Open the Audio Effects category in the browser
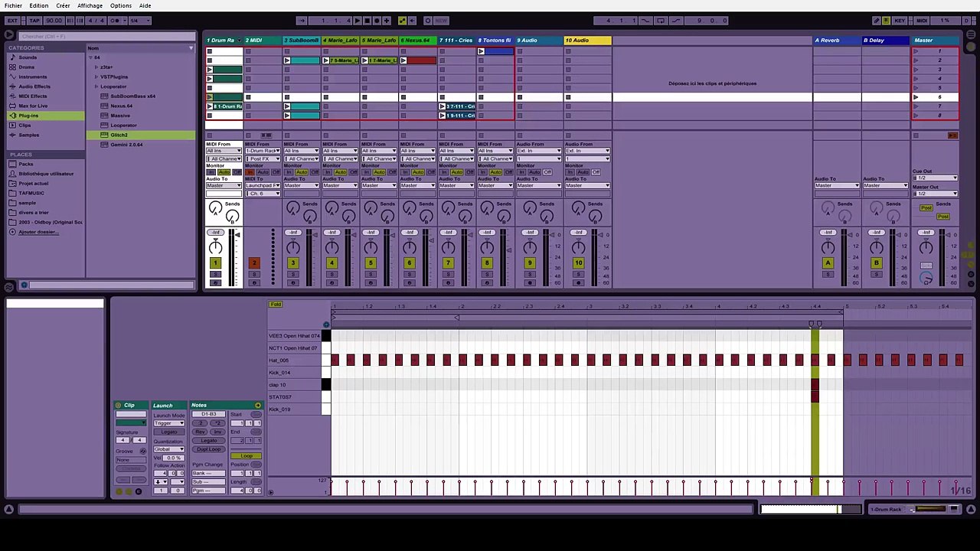This screenshot has height=551, width=980. coord(34,86)
